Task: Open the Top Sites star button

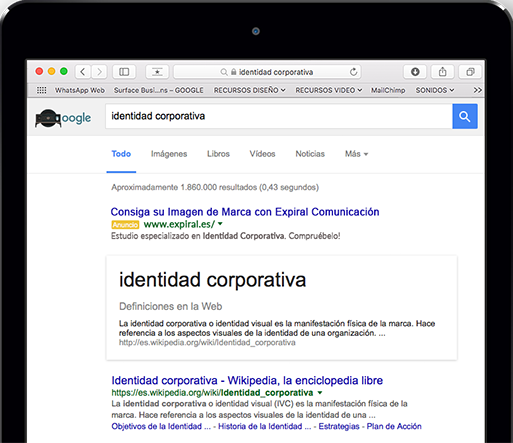Action: point(157,72)
